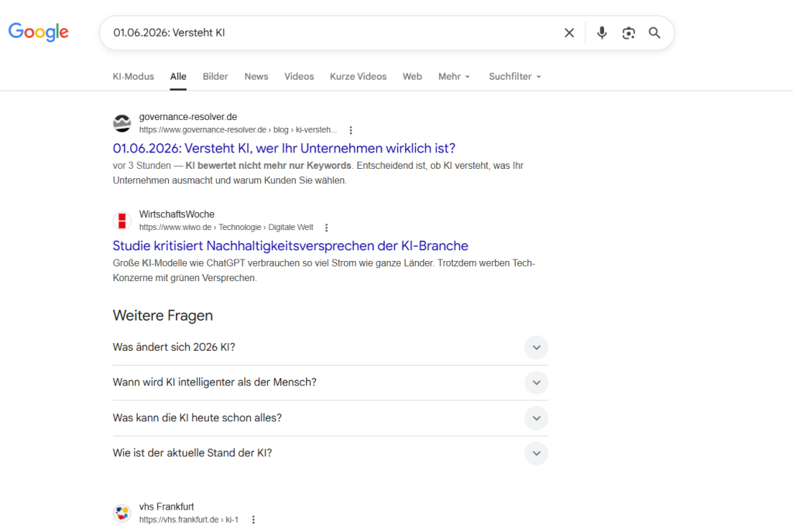Clear the search query with the X icon
793x532 pixels.
click(569, 33)
